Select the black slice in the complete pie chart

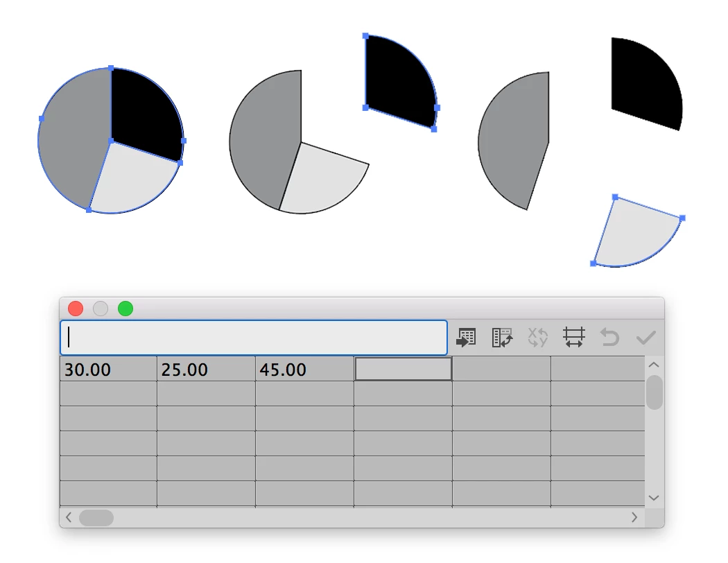[144, 114]
